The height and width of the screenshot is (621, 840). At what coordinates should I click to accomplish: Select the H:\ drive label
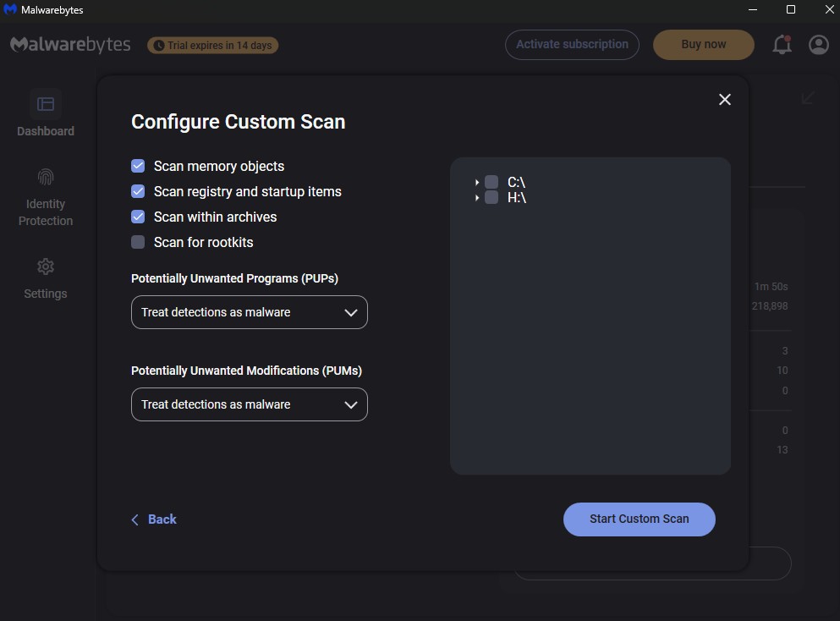[517, 198]
